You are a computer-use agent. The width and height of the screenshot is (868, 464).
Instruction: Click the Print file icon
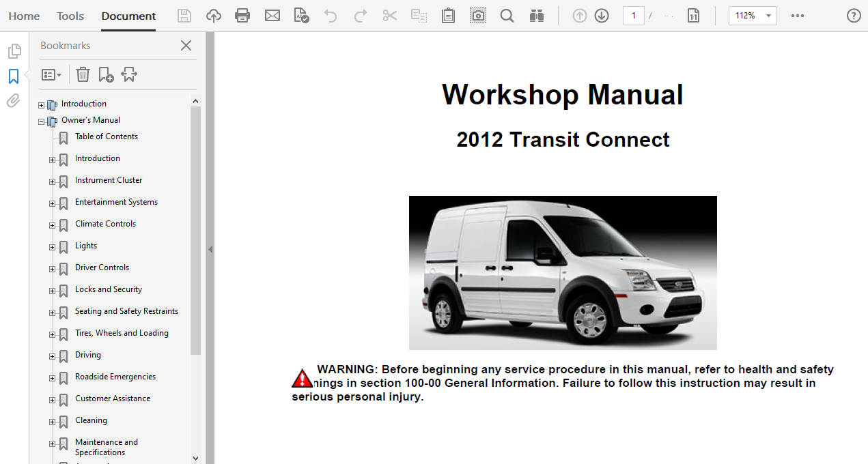tap(242, 16)
